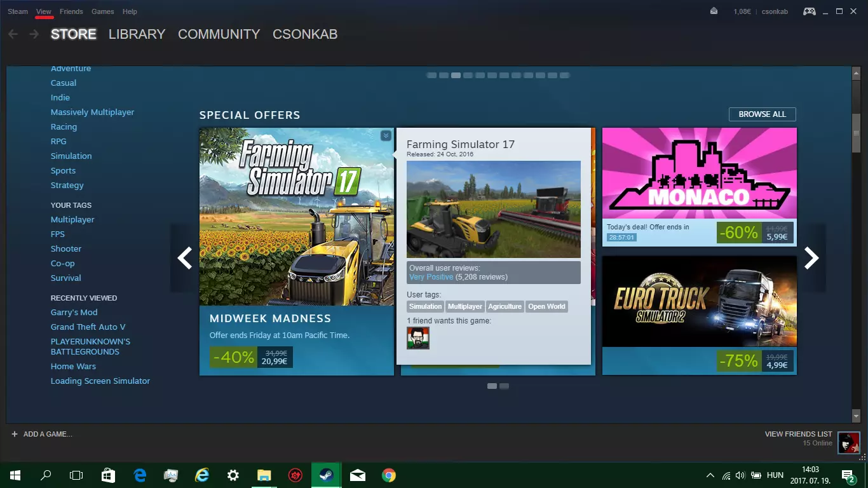Open the Steam menu
868x488 pixels.
coord(18,11)
